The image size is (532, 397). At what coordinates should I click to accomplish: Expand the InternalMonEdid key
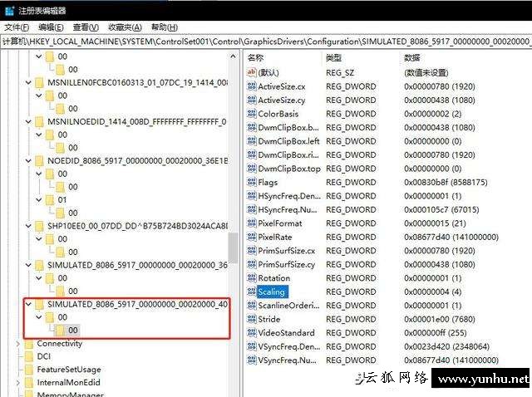point(18,382)
